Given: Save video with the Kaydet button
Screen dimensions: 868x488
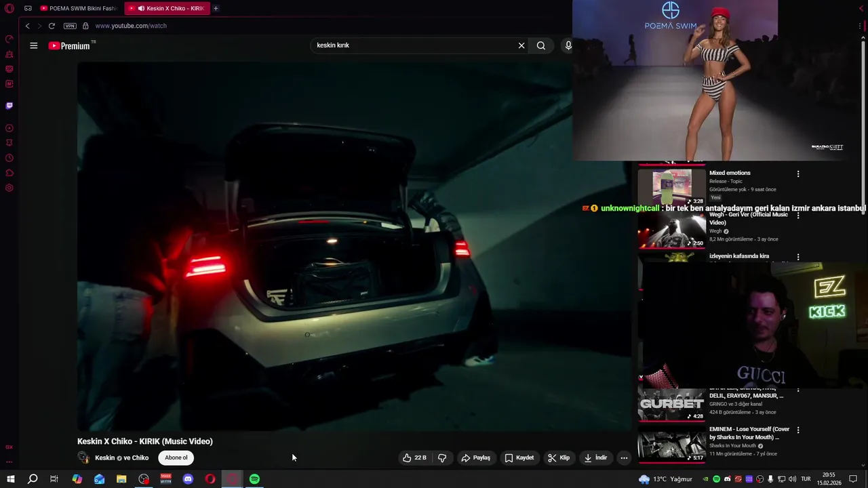Looking at the screenshot, I should (519, 457).
